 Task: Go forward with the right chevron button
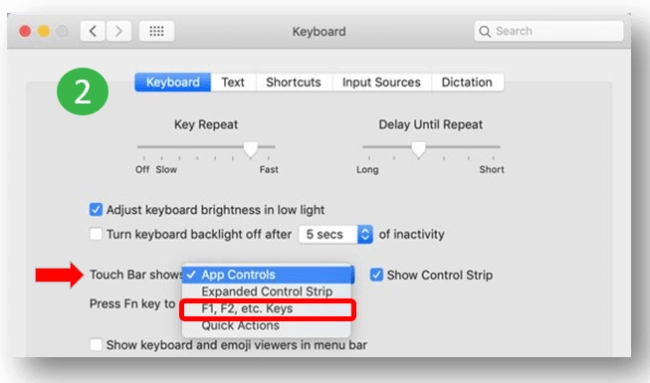119,31
